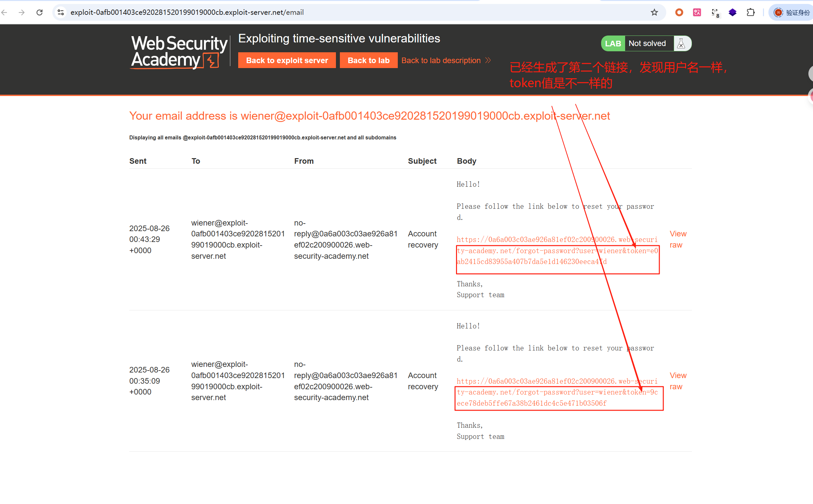This screenshot has height=504, width=813.
Task: Open site information icon in address bar
Action: [x=61, y=12]
